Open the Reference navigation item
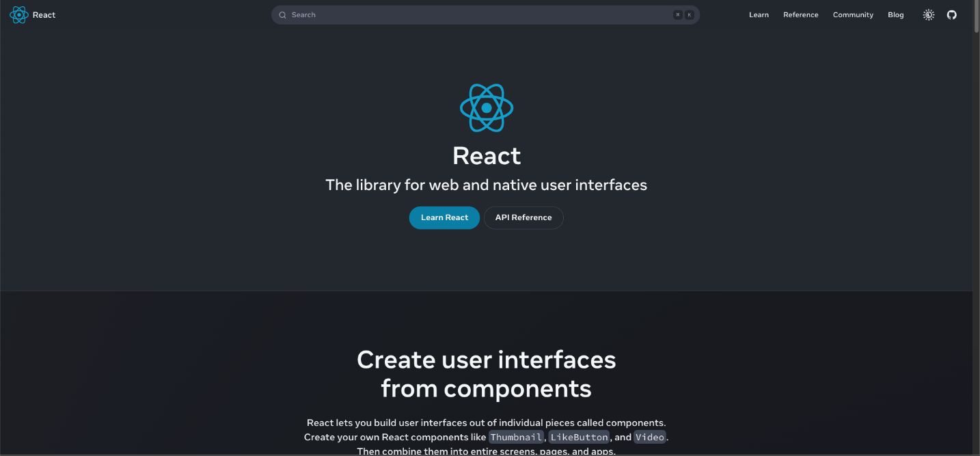The width and height of the screenshot is (980, 456). [x=801, y=15]
